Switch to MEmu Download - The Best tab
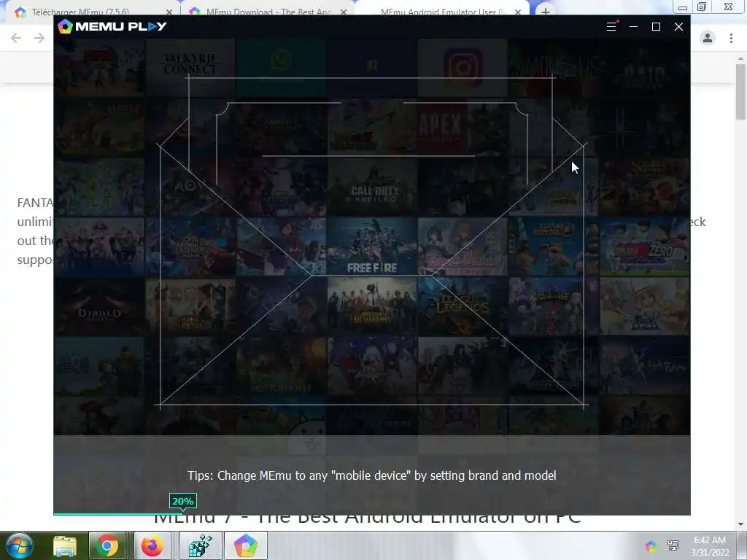Viewport: 747px width, 560px height. coord(267,10)
